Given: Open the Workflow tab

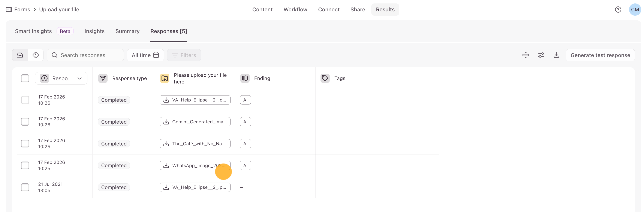Looking at the screenshot, I should [x=295, y=9].
